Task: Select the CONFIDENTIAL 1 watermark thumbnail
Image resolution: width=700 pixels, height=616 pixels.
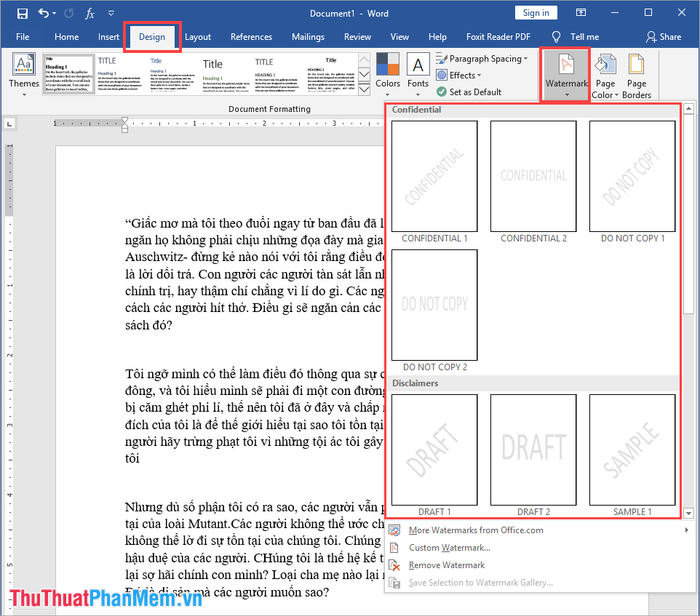Action: 434,176
